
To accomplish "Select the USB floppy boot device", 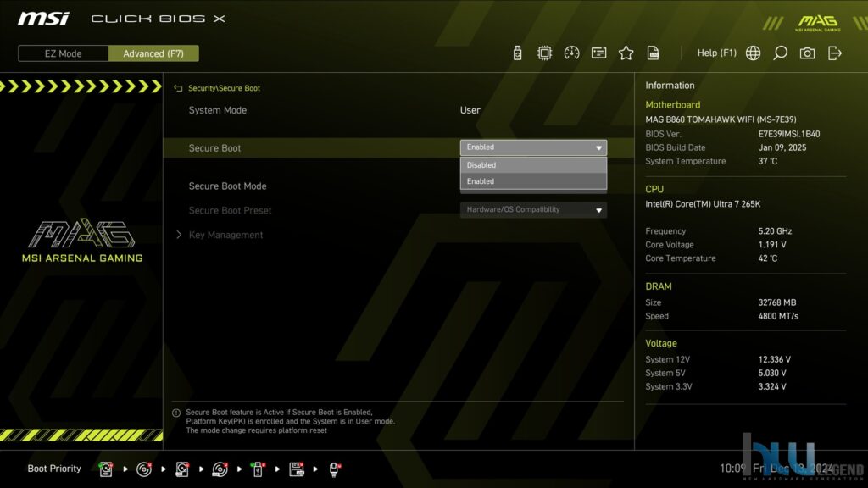I will click(296, 469).
